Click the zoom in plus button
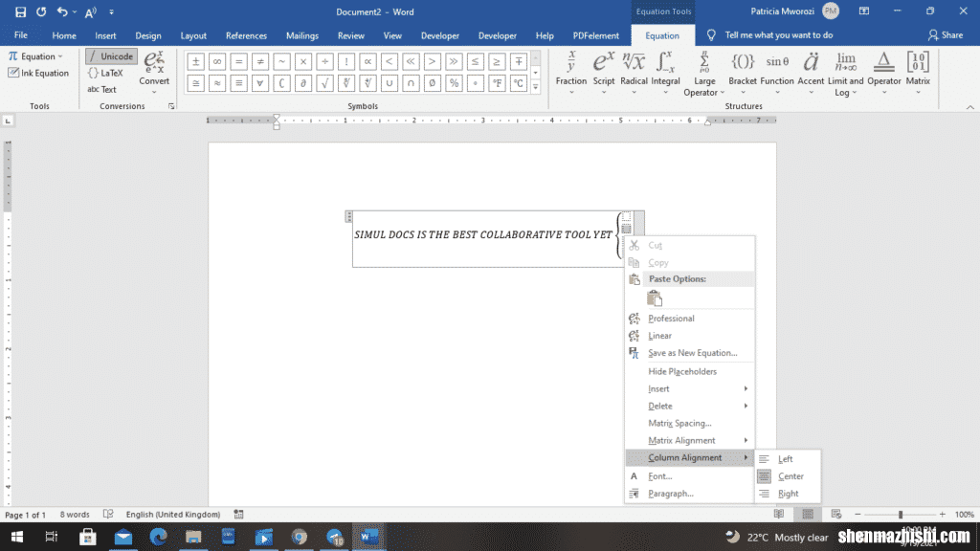 pyautogui.click(x=943, y=514)
